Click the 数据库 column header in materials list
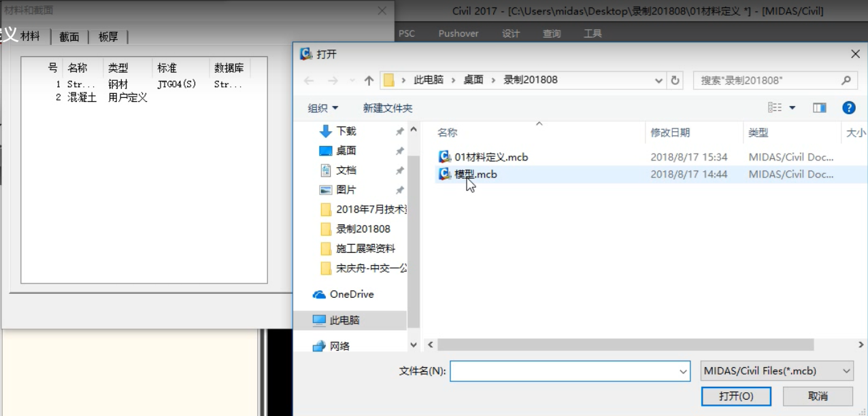The image size is (868, 416). [229, 68]
